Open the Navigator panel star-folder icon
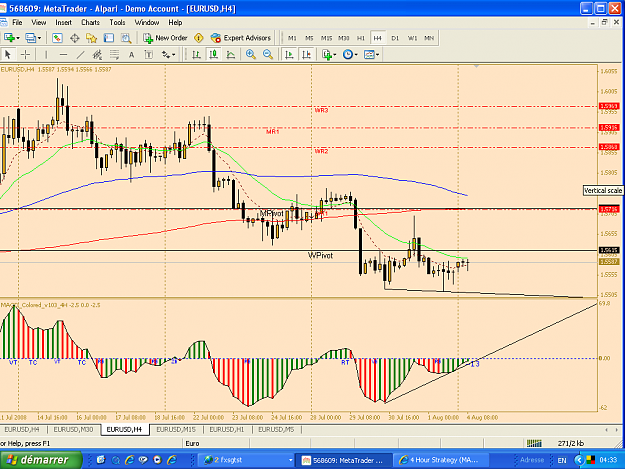The image size is (625, 469). 92,38
